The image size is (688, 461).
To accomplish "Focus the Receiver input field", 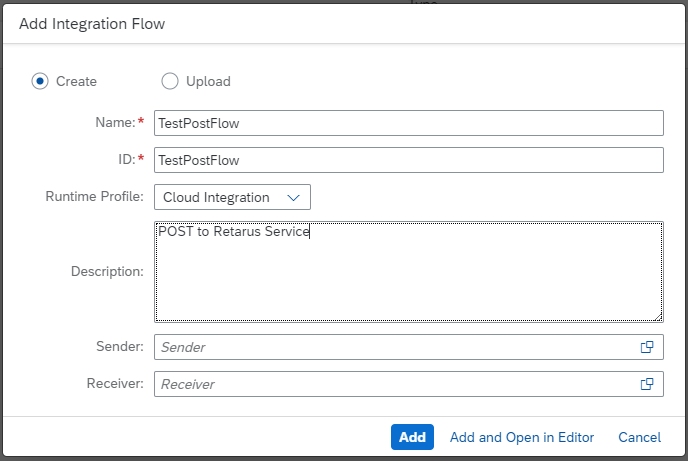I will (x=395, y=384).
